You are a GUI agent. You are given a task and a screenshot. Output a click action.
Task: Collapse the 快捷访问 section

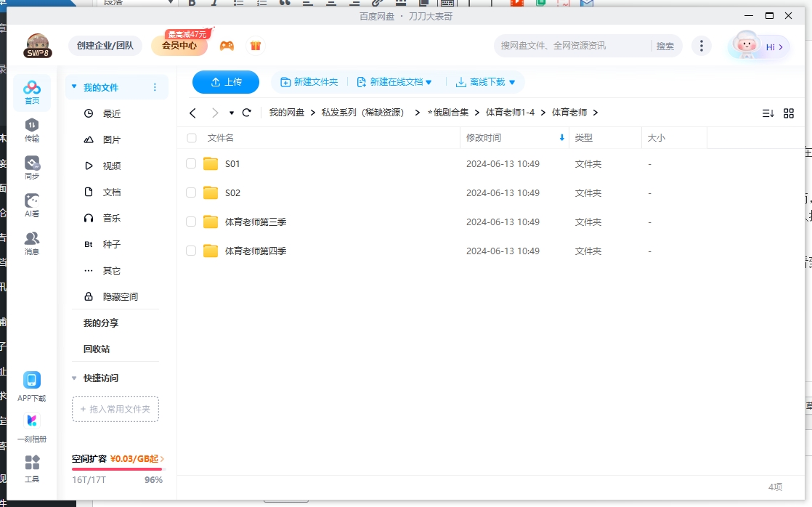(74, 378)
